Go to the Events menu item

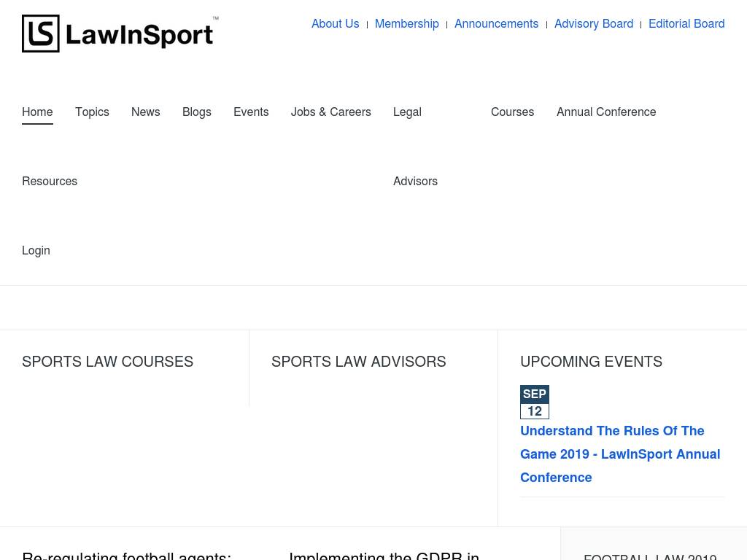click(251, 112)
